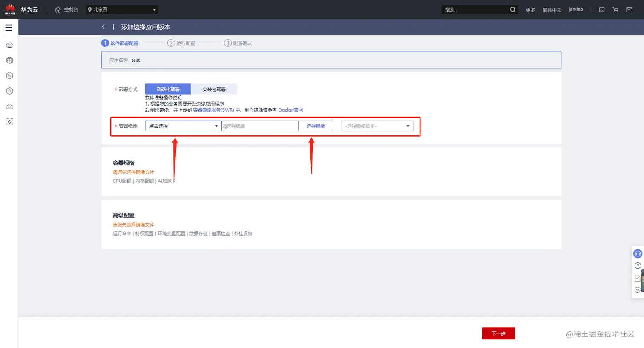
Task: Click the 下一步 next button
Action: point(498,334)
